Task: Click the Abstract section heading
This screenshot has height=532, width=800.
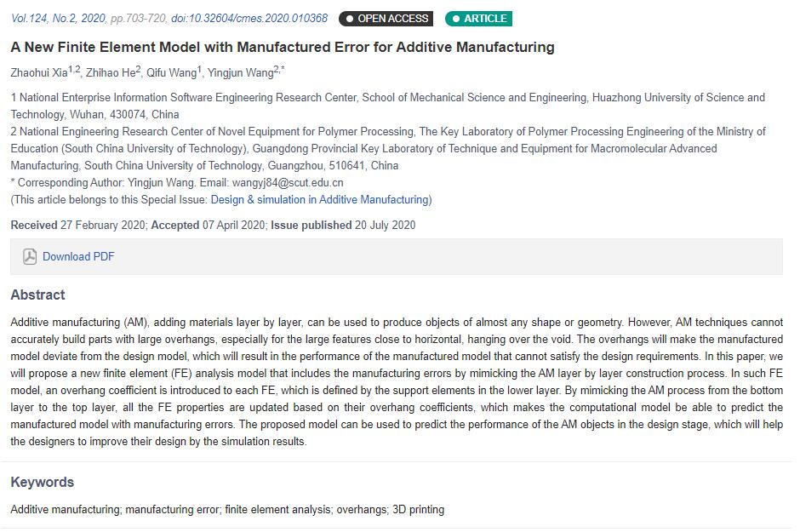Action: click(37, 295)
